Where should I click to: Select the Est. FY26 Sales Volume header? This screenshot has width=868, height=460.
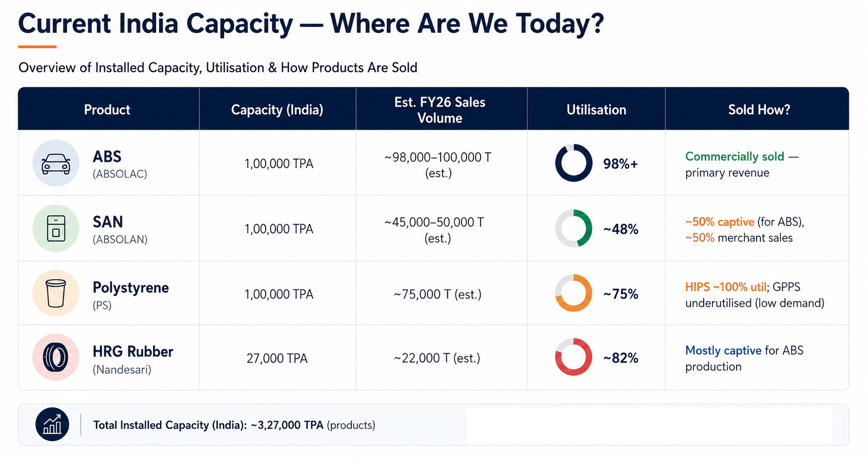[x=440, y=110]
